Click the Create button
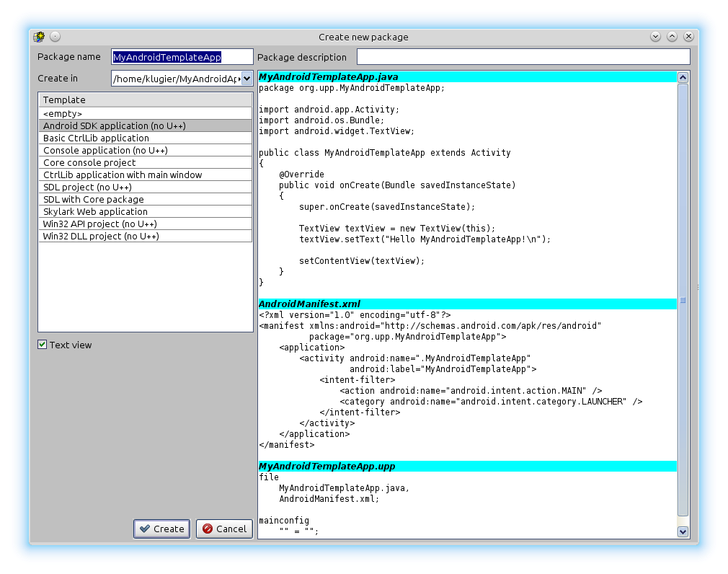The width and height of the screenshot is (728, 574). [161, 529]
